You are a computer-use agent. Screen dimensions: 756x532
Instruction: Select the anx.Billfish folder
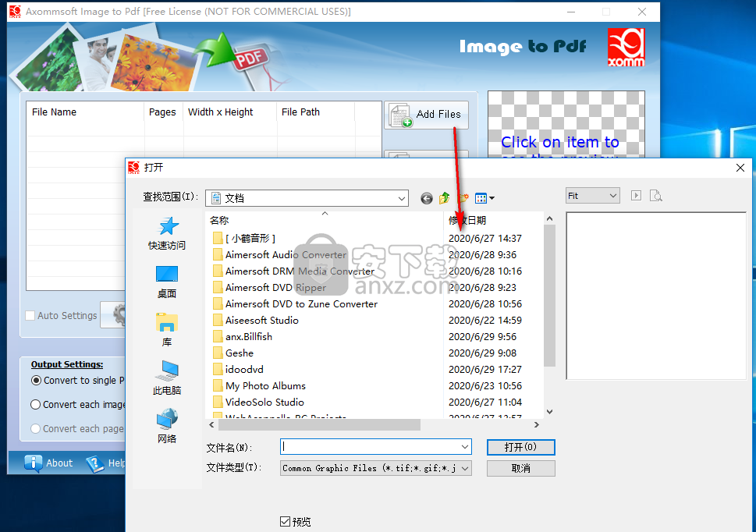(x=243, y=336)
